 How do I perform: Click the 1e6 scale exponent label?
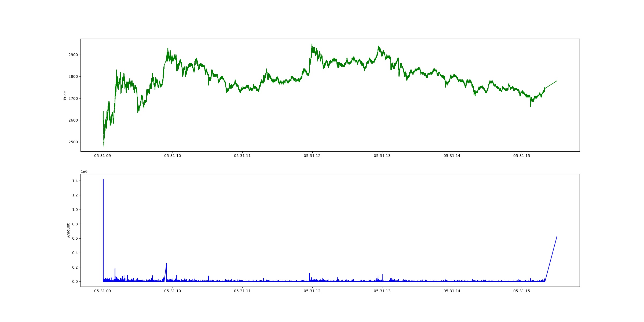point(84,172)
